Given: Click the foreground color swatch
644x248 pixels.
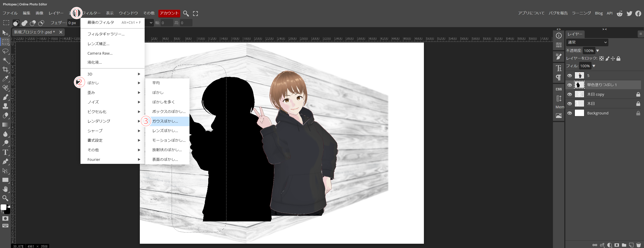Looking at the screenshot, I should pyautogui.click(x=4, y=207).
